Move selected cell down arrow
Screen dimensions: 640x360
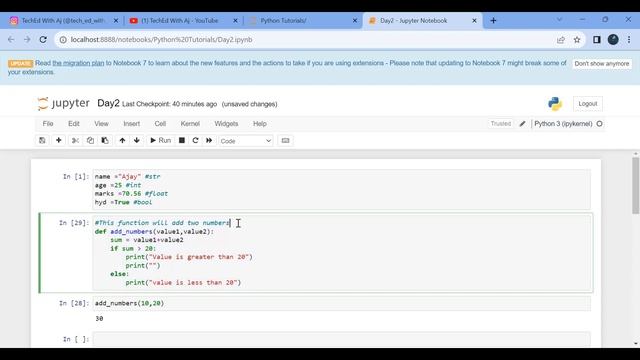pyautogui.click(x=136, y=140)
